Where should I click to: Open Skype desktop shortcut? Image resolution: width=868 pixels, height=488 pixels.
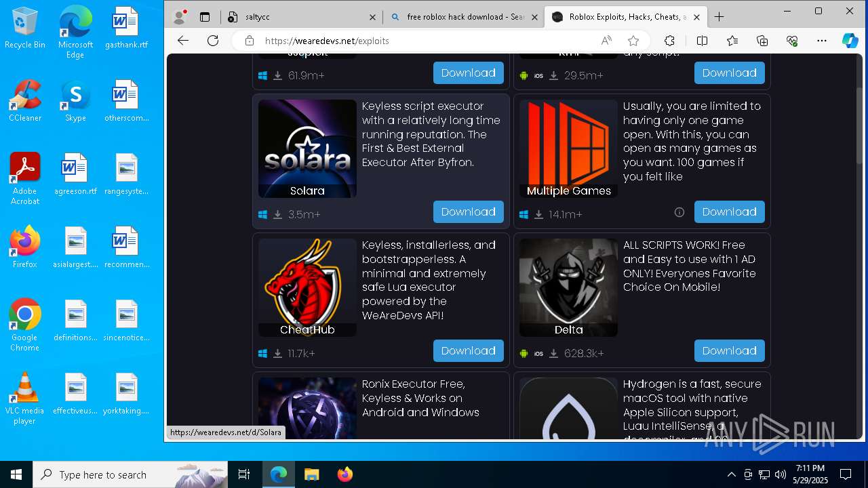75,101
